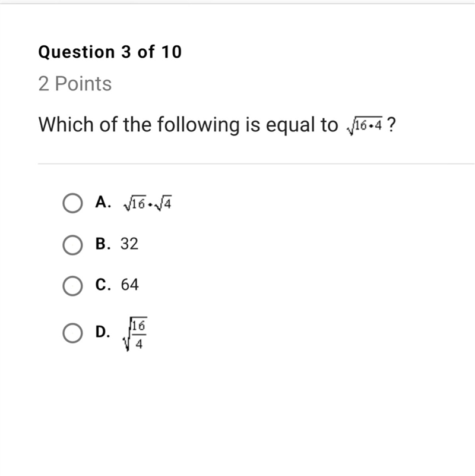Click the bold letter label B.

[103, 244]
